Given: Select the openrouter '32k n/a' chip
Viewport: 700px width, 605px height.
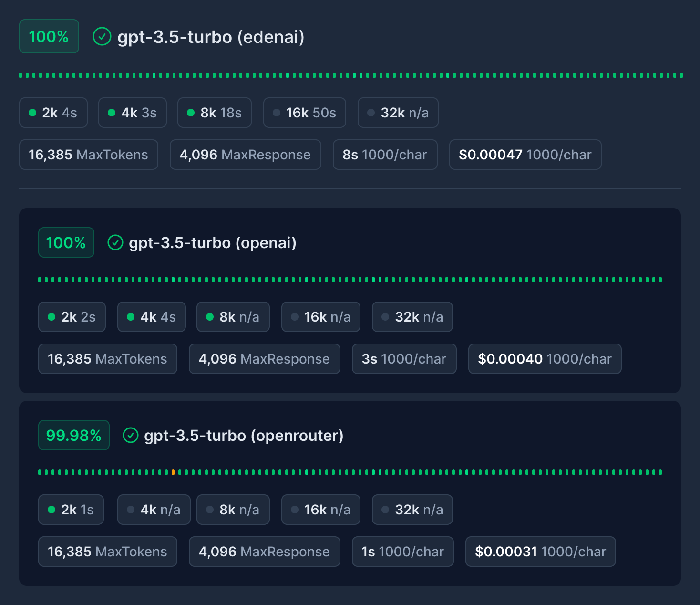Looking at the screenshot, I should (x=412, y=510).
